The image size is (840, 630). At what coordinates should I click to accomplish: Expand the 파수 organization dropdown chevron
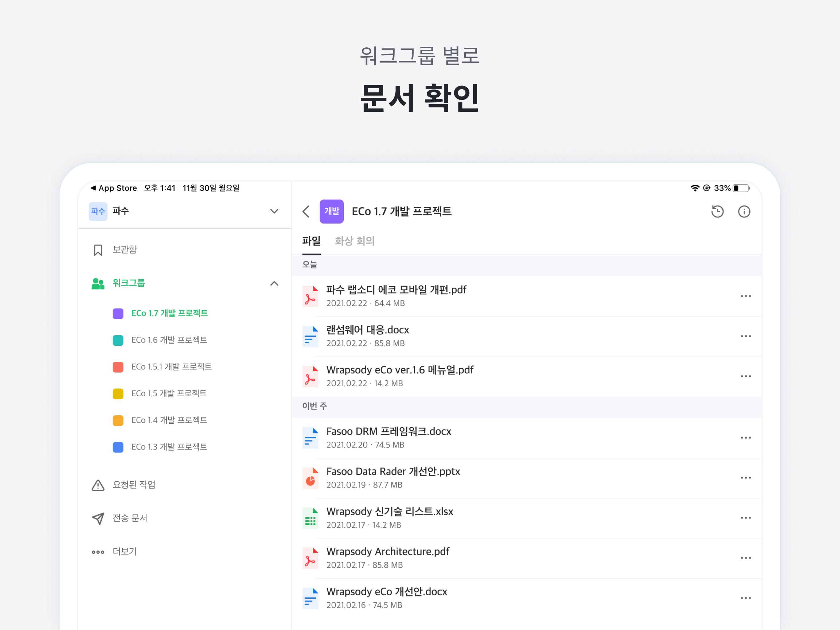click(x=274, y=211)
